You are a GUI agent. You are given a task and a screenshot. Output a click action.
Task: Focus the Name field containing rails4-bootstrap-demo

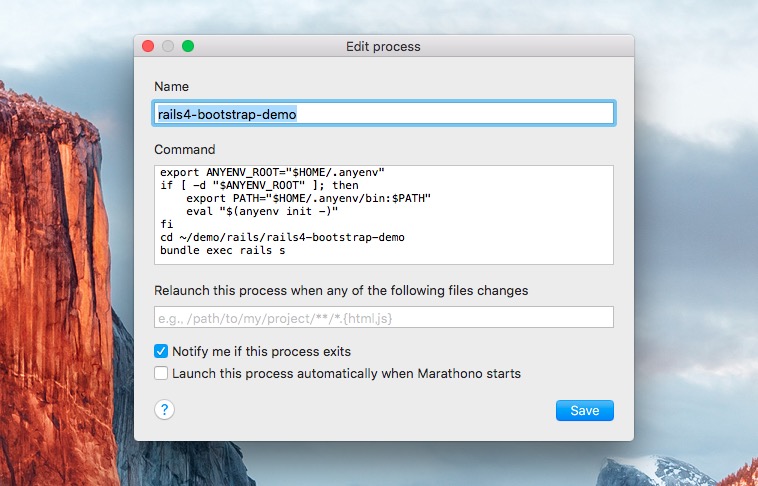point(383,114)
